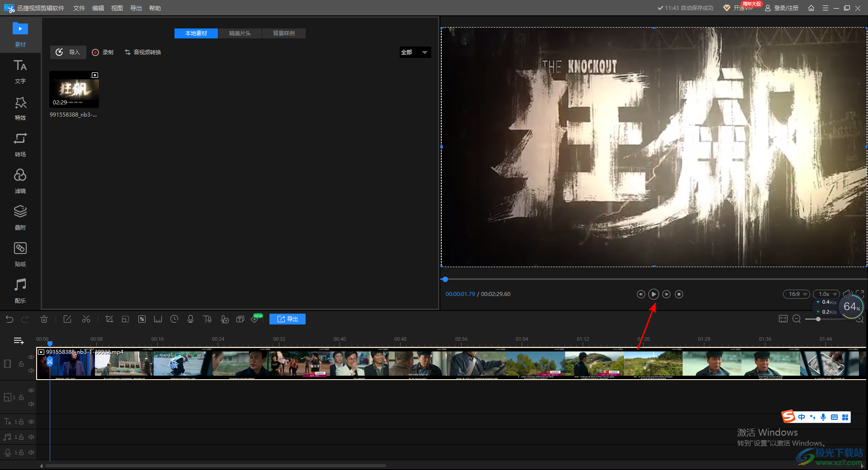
Task: Open 音视频转换 converter
Action: 143,52
